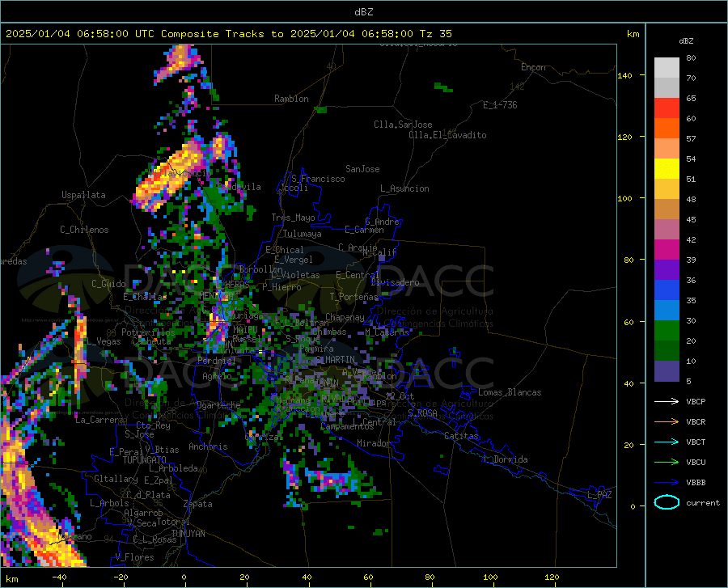The image size is (728, 588).
Task: Click the 'L_Asuncion' map label
Action: point(404,188)
